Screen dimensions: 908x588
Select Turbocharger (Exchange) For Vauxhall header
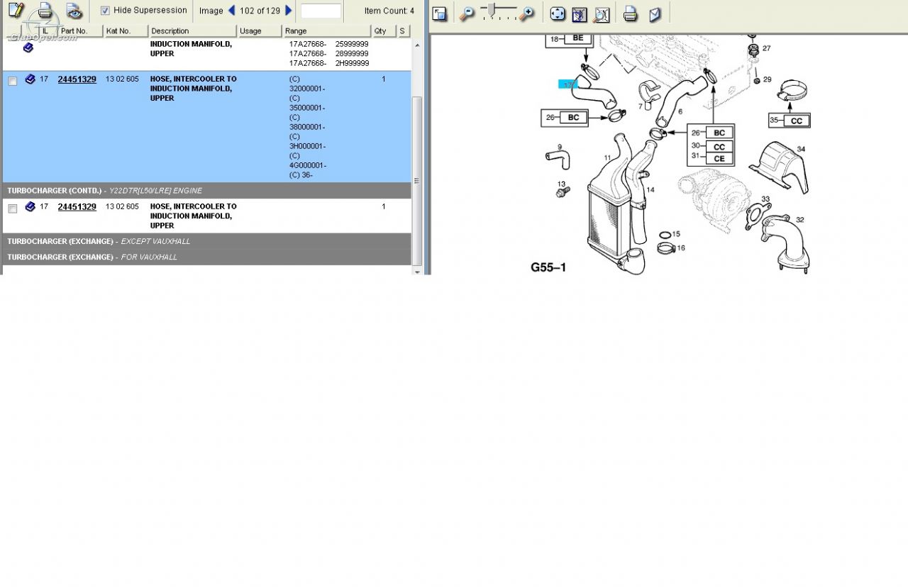click(206, 257)
